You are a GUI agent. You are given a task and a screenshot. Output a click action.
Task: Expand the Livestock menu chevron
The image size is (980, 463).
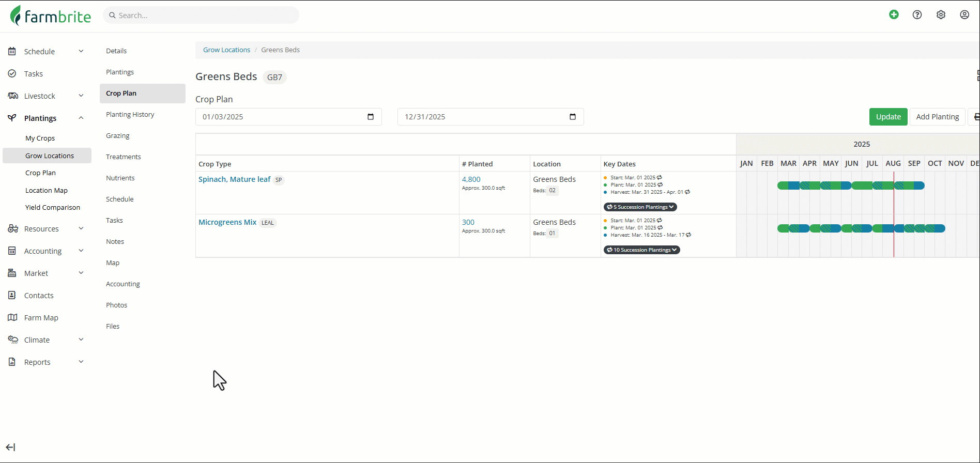[x=81, y=95]
